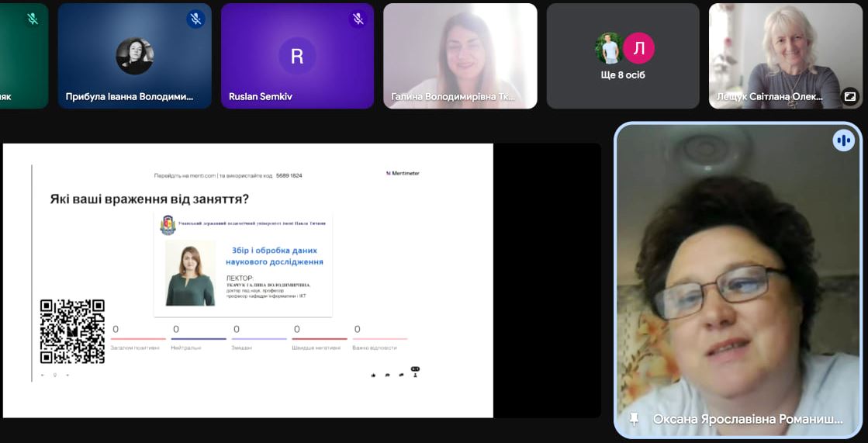Click the 'Швидше негативні' answer option
Screen dimensions: 868x443
click(314, 348)
